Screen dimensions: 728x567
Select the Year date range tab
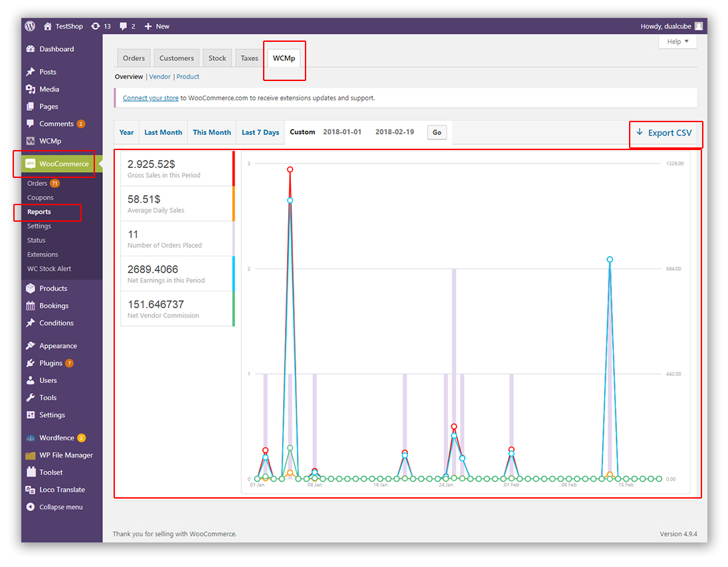[x=126, y=132]
